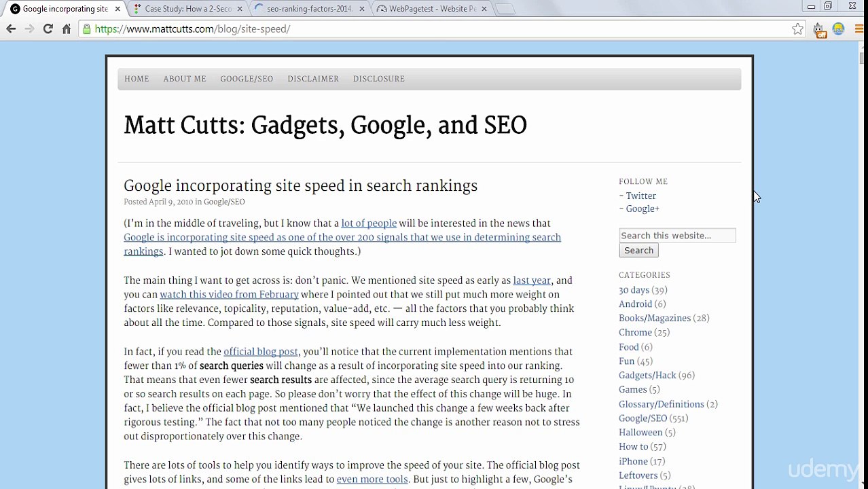Follow the 'lot of people' link
This screenshot has width=868, height=489.
coord(369,223)
